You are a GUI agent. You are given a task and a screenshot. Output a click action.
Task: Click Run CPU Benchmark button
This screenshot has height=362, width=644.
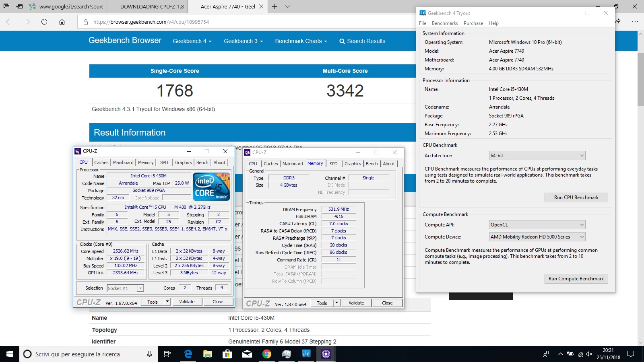[576, 197]
